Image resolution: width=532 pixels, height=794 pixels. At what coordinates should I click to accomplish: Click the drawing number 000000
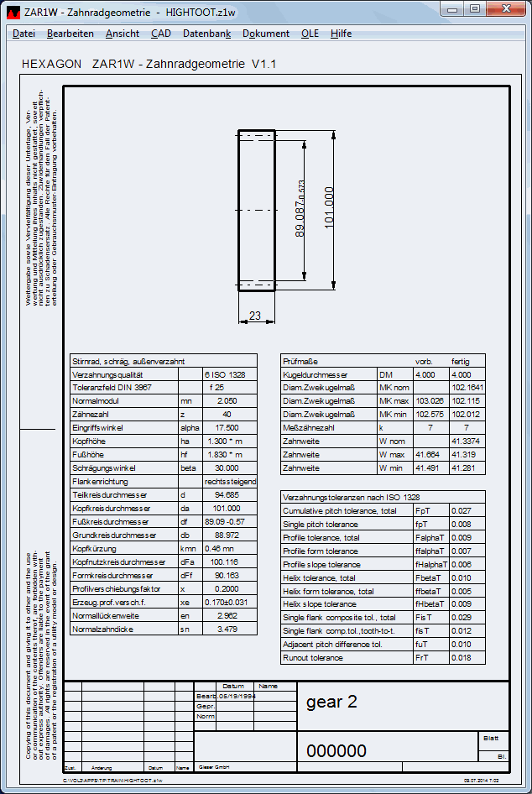pyautogui.click(x=336, y=750)
